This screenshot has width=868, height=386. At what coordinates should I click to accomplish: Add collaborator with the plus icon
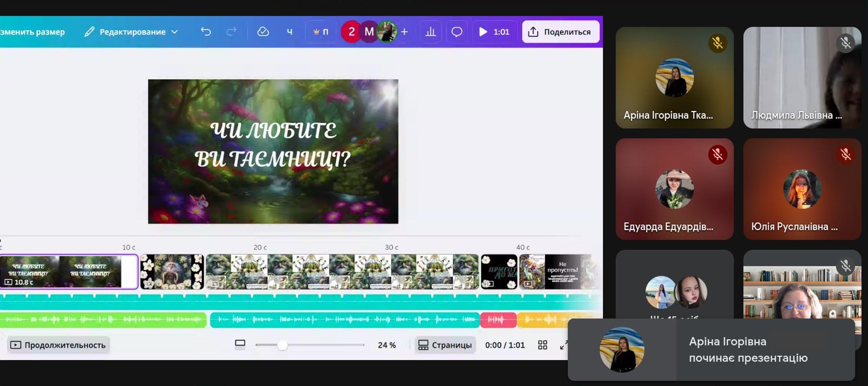click(404, 32)
